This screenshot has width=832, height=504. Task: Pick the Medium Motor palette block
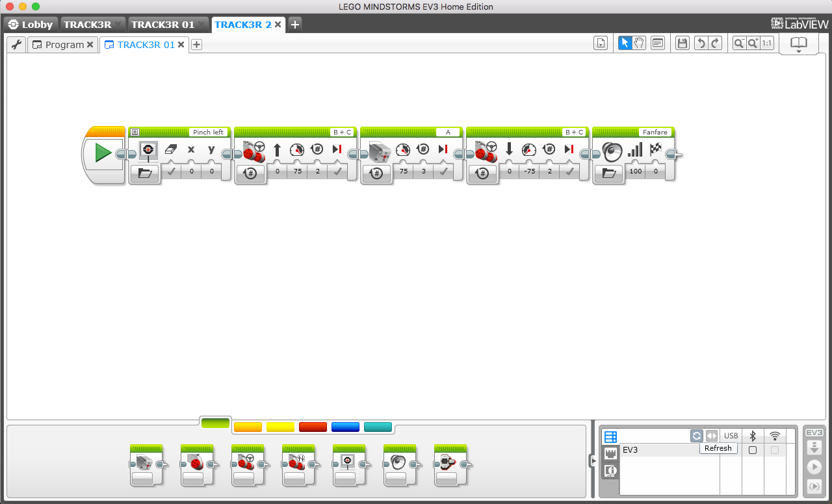coord(146,465)
